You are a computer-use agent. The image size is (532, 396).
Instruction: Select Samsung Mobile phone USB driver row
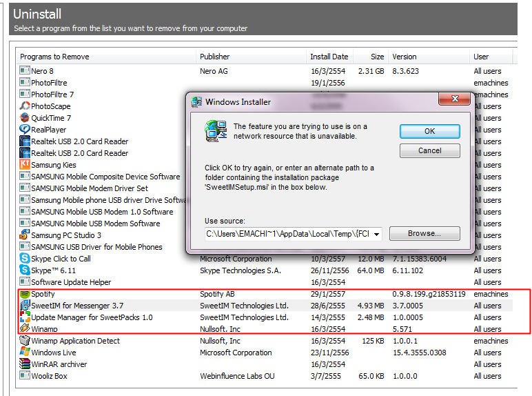(x=109, y=200)
